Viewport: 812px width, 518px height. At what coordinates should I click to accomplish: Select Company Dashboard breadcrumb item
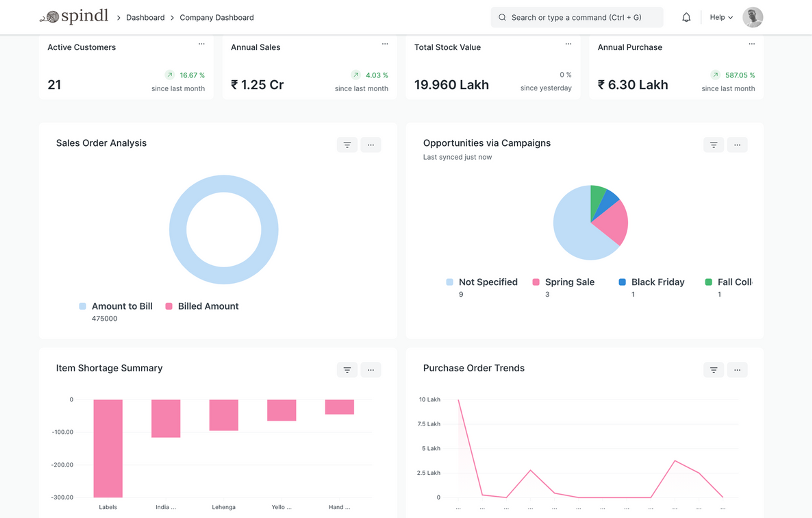pos(216,18)
